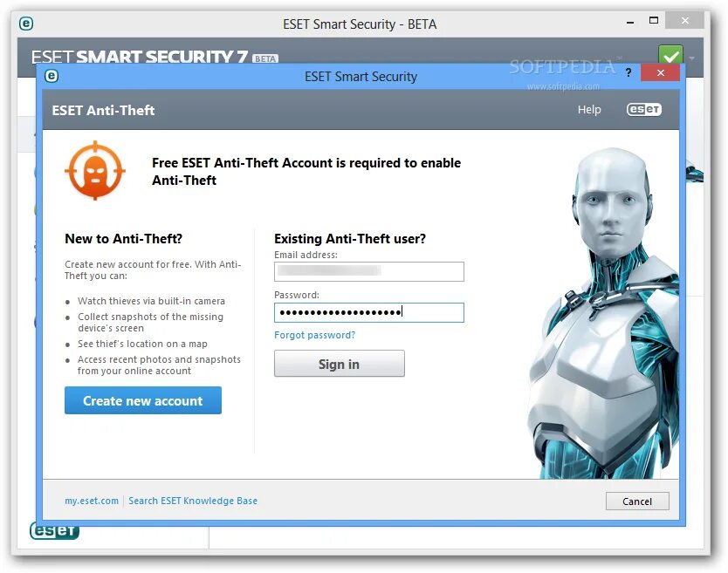
Task: Click the ESET logo at bottom left
Action: (x=54, y=532)
